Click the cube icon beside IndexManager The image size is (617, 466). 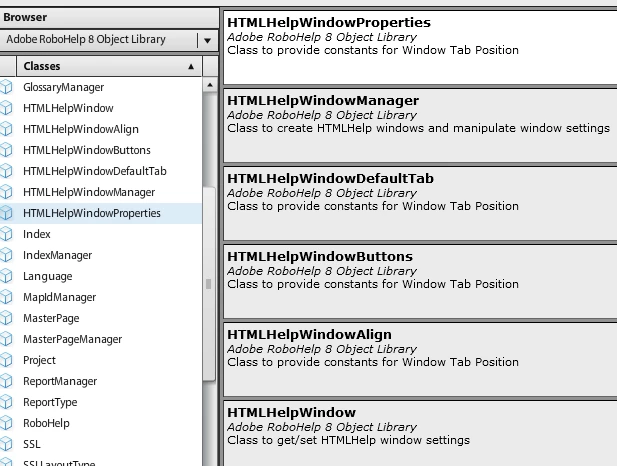point(6,255)
